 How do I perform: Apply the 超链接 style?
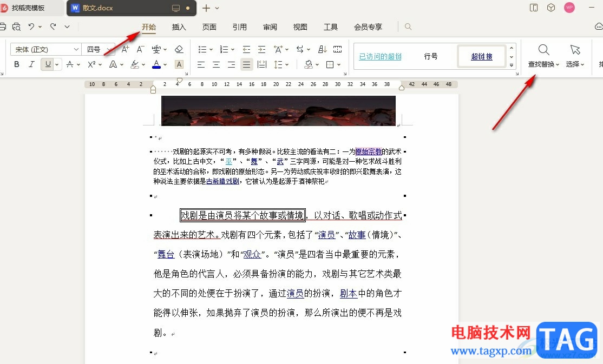pos(481,56)
